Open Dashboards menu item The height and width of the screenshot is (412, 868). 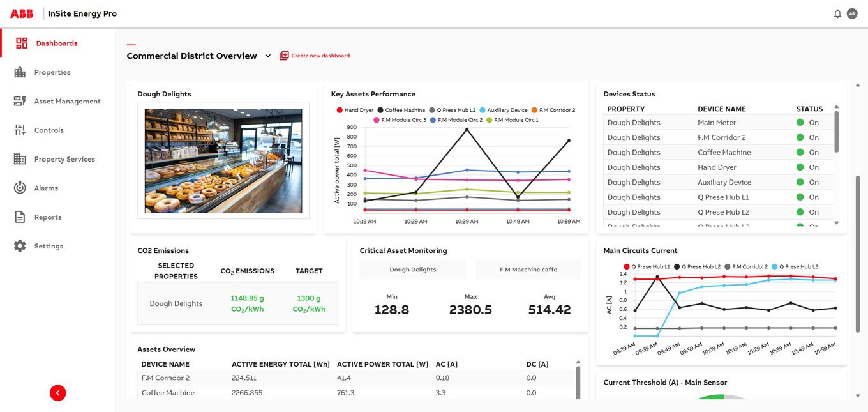coord(57,43)
